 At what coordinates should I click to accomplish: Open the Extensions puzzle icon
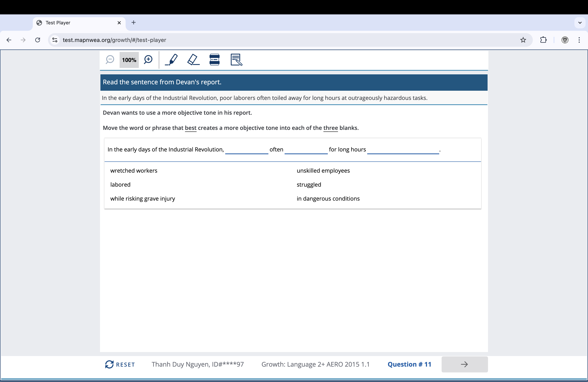(x=543, y=40)
